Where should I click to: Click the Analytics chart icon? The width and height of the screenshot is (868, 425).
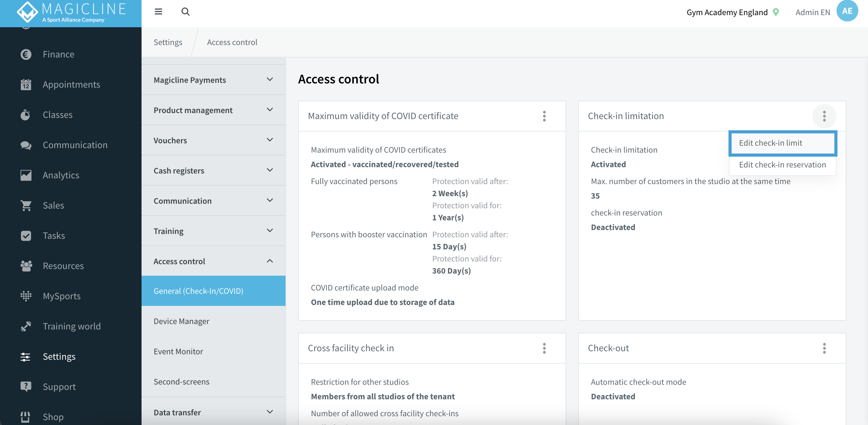click(x=26, y=175)
